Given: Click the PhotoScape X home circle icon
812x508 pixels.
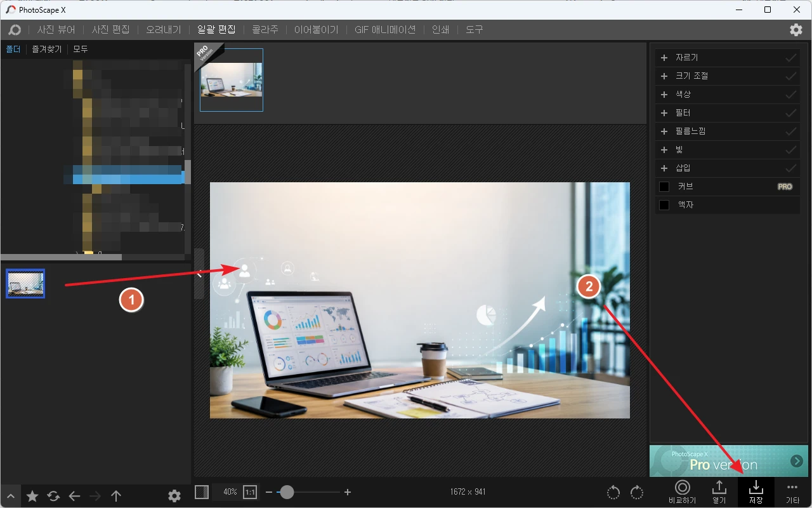Looking at the screenshot, I should coord(15,30).
